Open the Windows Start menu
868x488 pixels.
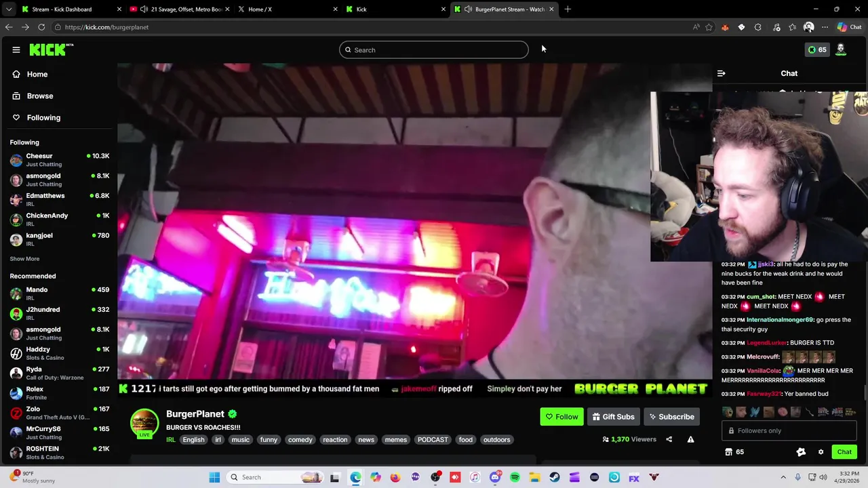coord(214,477)
